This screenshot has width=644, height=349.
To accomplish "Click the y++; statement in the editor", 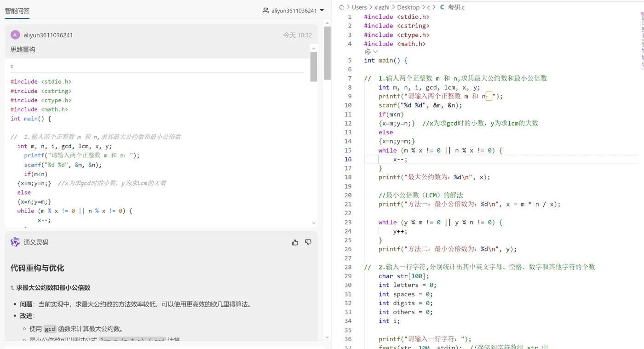I will pyautogui.click(x=400, y=231).
